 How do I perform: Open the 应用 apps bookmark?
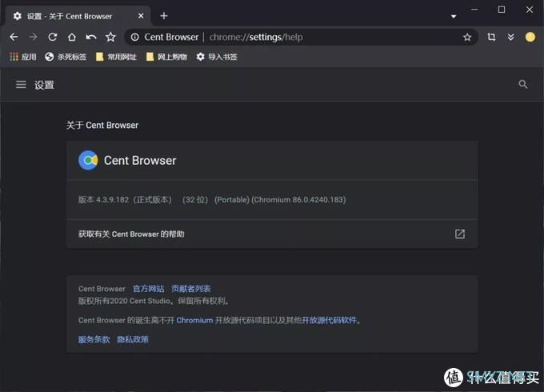[23, 57]
